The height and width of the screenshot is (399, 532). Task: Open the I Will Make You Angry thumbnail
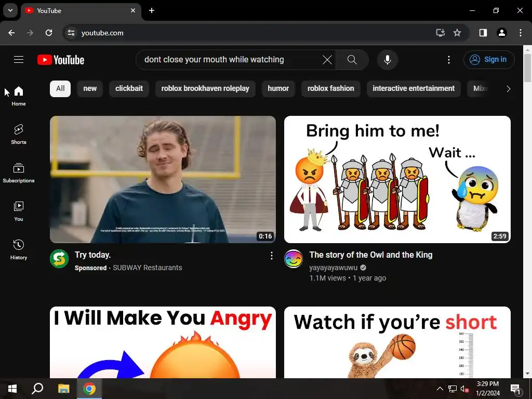pos(163,342)
